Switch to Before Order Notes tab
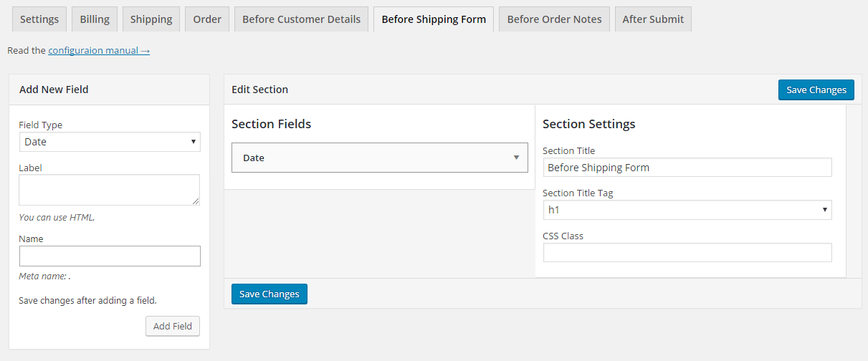This screenshot has width=868, height=361. (555, 19)
